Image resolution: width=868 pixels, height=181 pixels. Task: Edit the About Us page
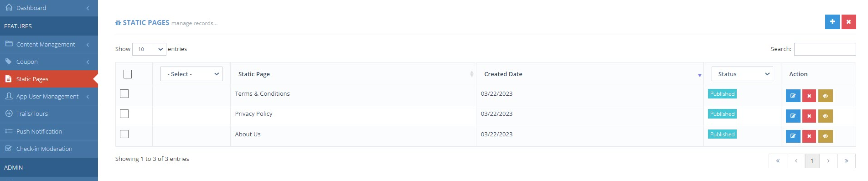793,136
